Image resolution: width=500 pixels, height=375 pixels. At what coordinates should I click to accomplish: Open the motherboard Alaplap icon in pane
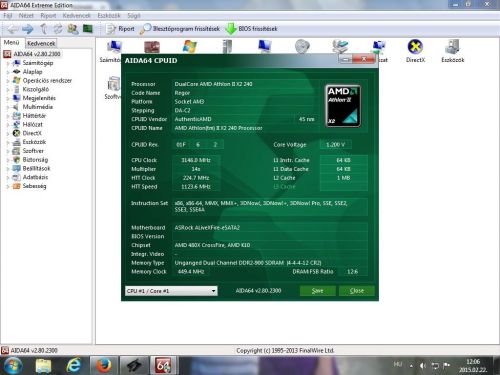tap(152, 47)
